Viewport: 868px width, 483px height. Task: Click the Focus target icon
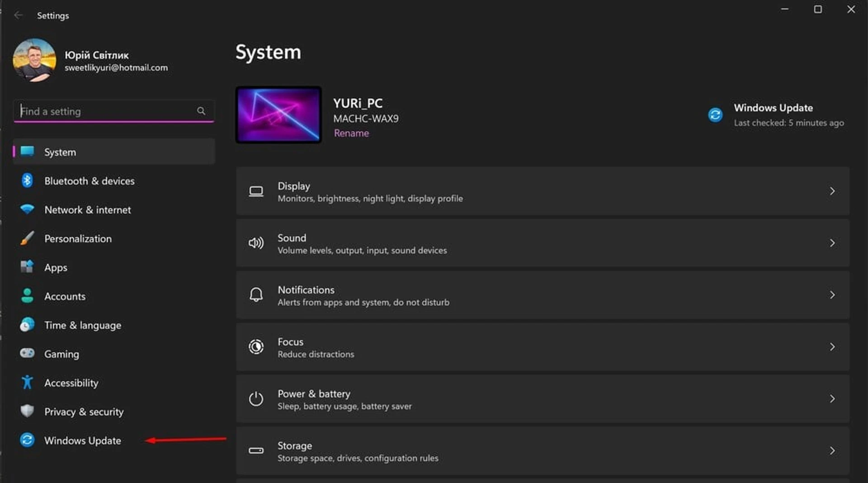(x=256, y=347)
